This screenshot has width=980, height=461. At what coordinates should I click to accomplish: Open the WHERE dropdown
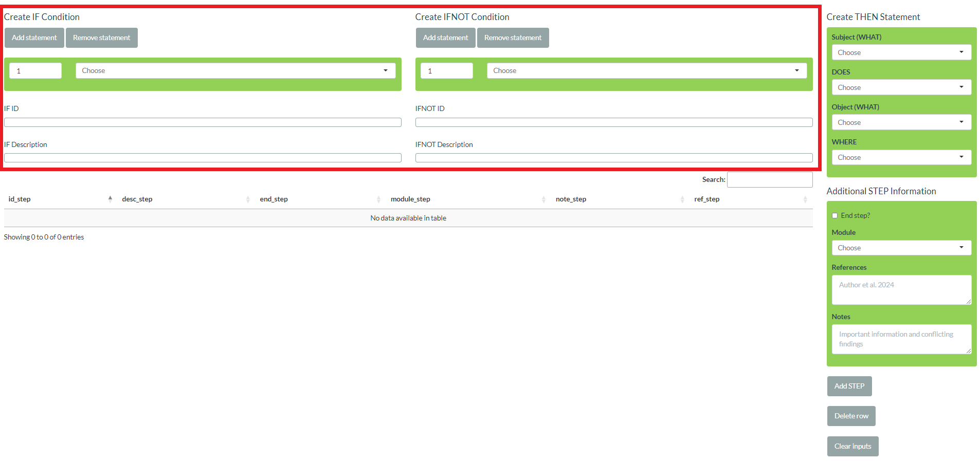901,157
